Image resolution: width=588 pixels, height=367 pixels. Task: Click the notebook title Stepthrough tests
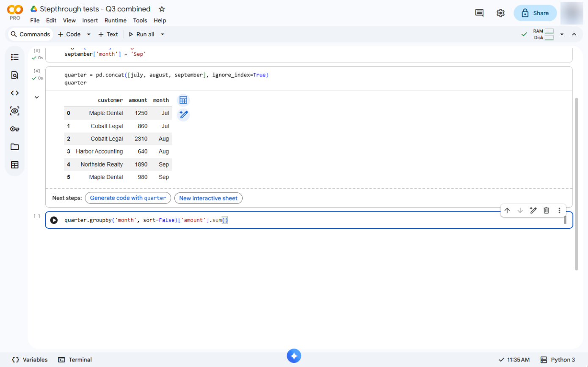(x=95, y=9)
